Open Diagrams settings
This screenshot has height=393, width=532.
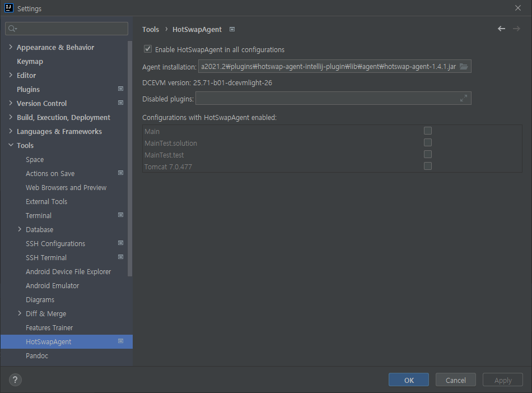click(40, 300)
